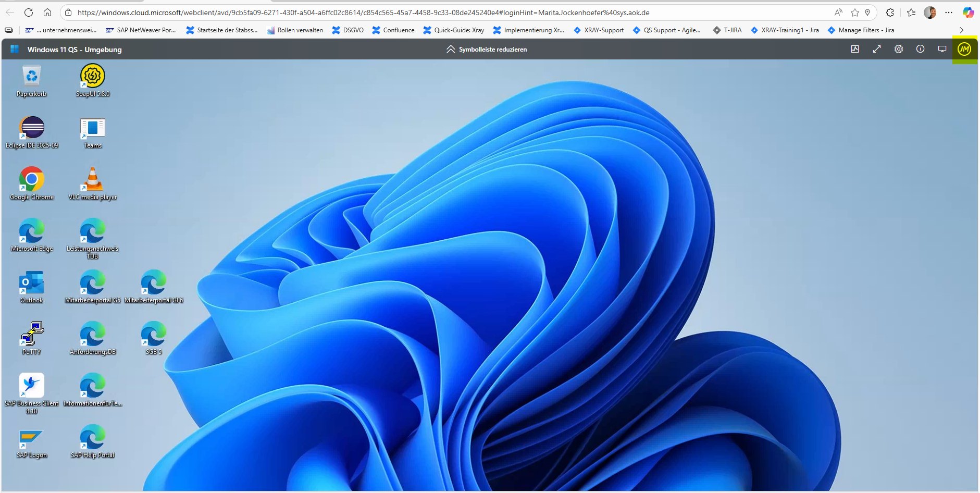This screenshot has width=980, height=493.
Task: Toggle fullscreen mode in session toolbar
Action: coord(877,49)
